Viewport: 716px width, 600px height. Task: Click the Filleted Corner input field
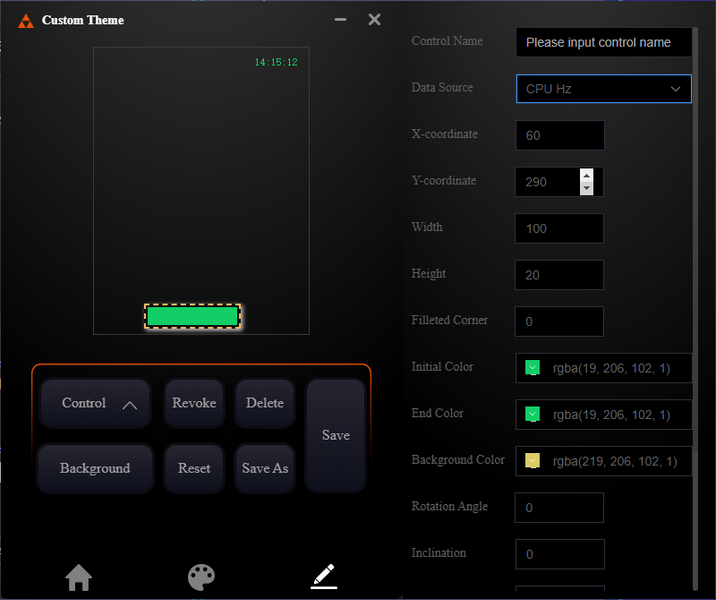559,321
